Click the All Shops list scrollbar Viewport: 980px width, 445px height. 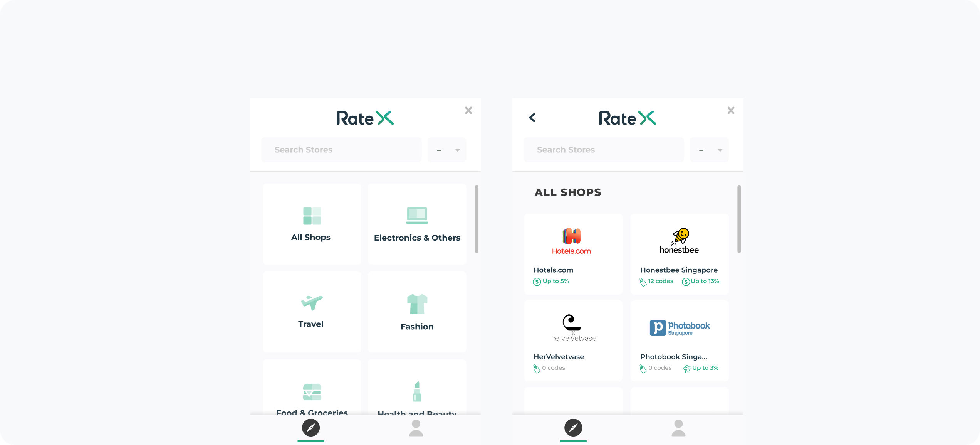click(739, 219)
